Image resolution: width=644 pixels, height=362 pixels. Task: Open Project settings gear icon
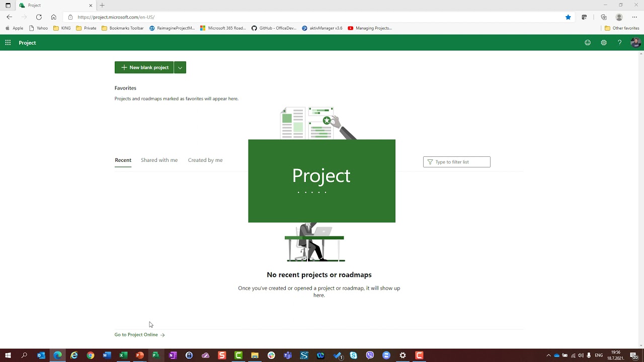604,43
